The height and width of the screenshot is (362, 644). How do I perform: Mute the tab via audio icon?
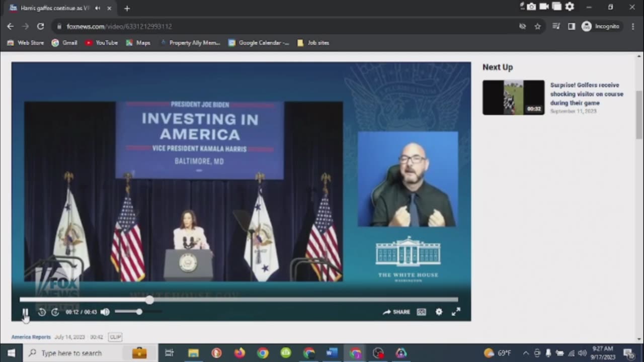(x=98, y=8)
